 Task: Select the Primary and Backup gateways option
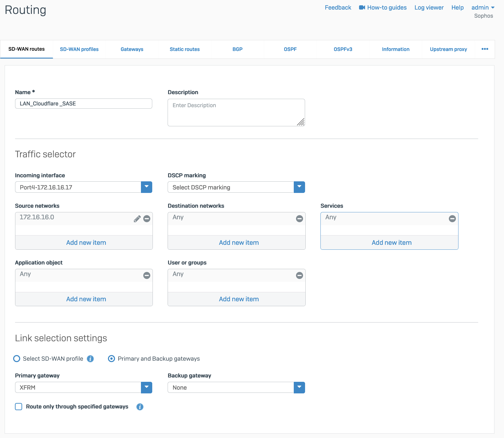pos(111,359)
